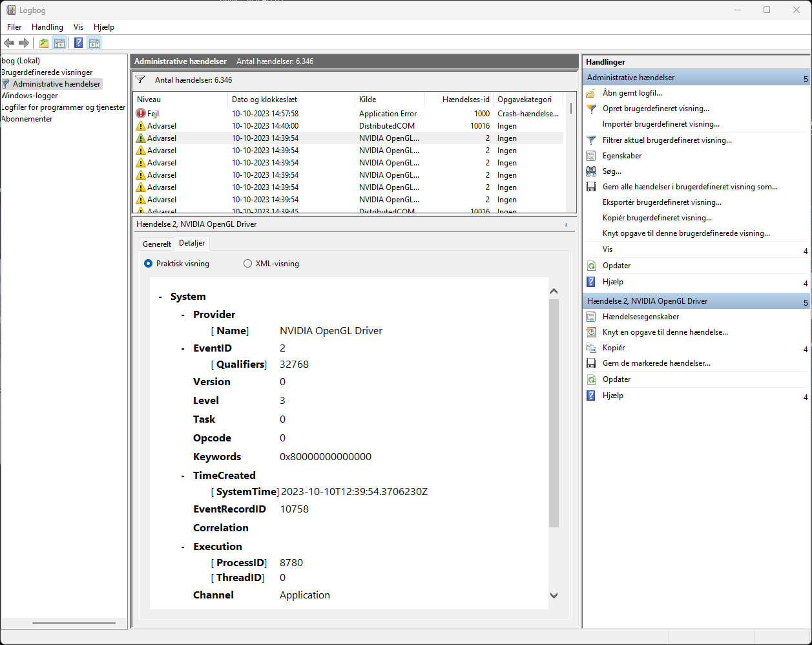This screenshot has width=812, height=645.
Task: Collapse the Provider node
Action: point(183,315)
